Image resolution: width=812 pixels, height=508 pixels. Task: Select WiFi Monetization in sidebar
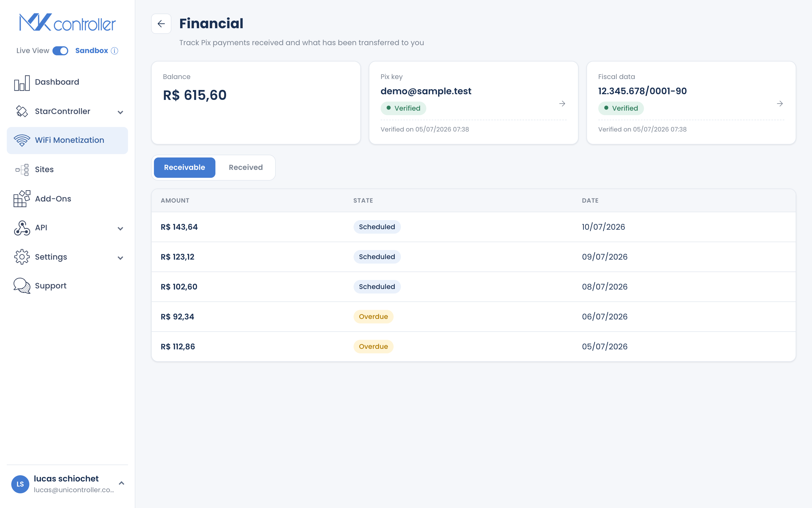tap(67, 141)
